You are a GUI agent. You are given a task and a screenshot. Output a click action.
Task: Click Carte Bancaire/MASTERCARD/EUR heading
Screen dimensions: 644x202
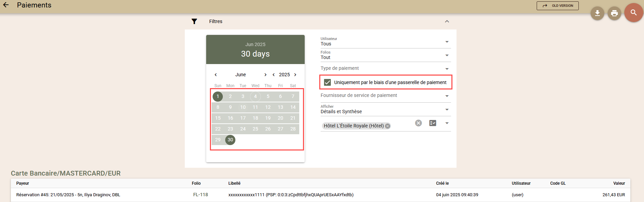click(66, 173)
